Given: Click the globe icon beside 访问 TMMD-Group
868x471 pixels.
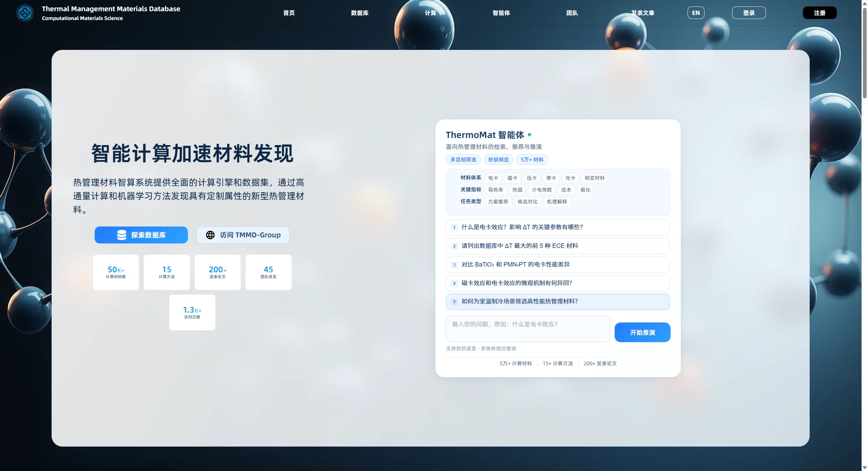Looking at the screenshot, I should [210, 235].
